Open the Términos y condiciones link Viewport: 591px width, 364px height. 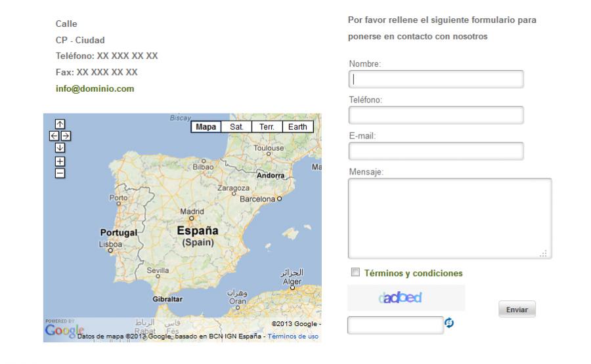[x=414, y=273]
